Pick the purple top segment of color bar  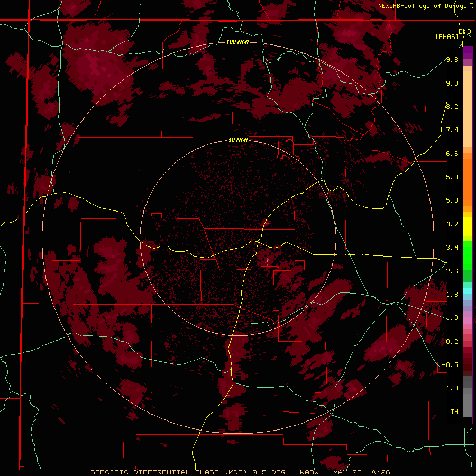click(467, 53)
